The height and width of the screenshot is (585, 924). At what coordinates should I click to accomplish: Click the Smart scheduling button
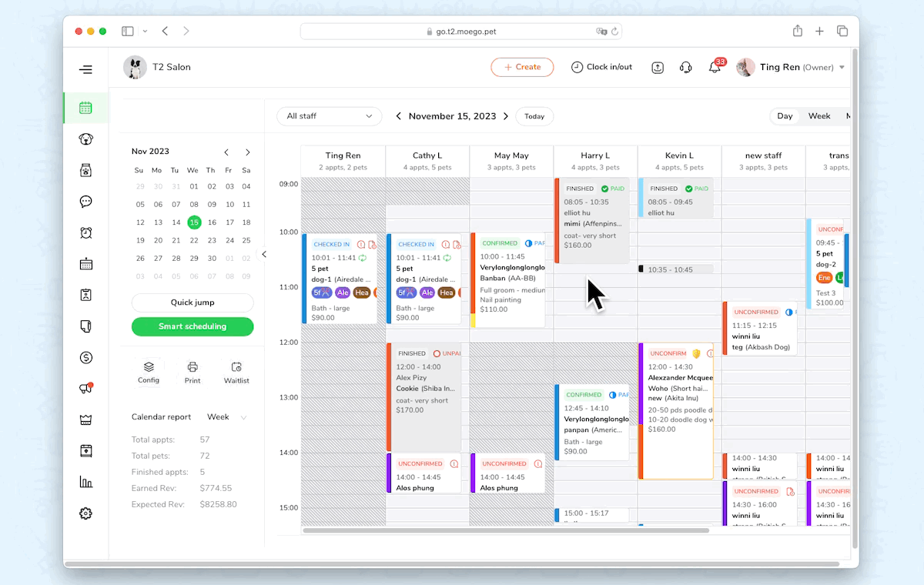tap(192, 326)
